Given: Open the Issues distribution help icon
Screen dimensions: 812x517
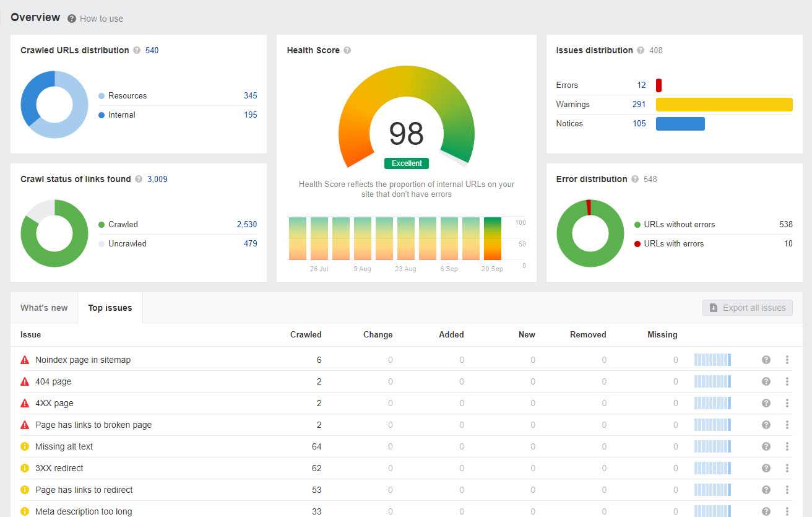Looking at the screenshot, I should coord(641,50).
